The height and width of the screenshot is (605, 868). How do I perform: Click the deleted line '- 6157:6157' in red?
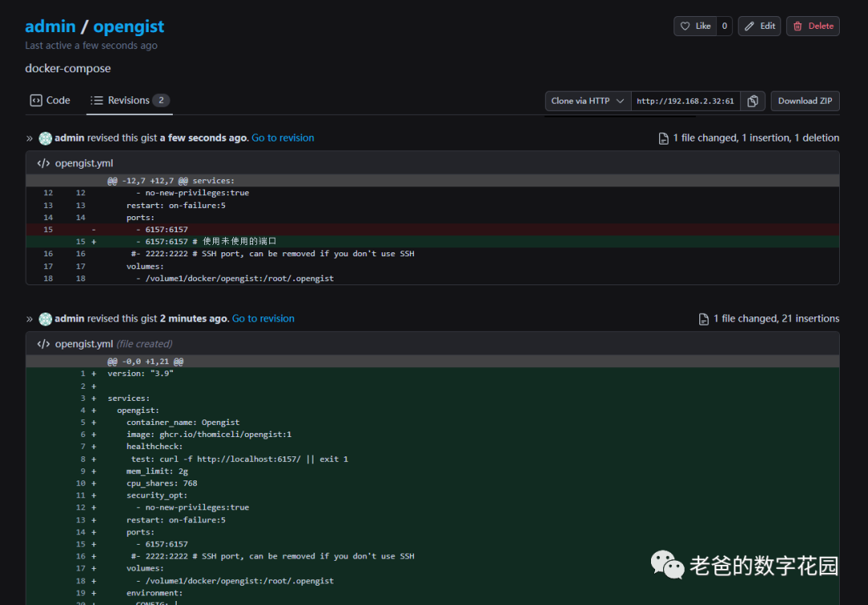pos(432,229)
